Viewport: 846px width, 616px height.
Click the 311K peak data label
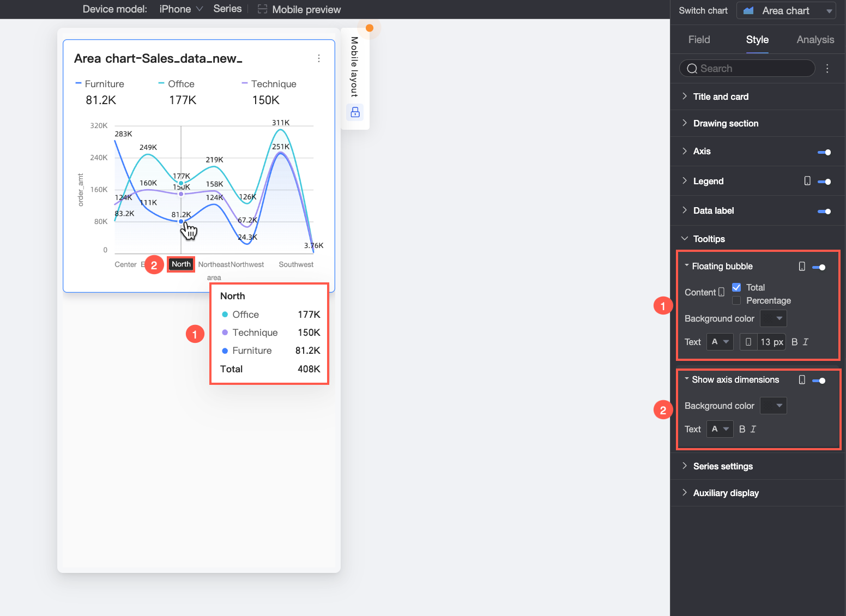[x=281, y=123]
